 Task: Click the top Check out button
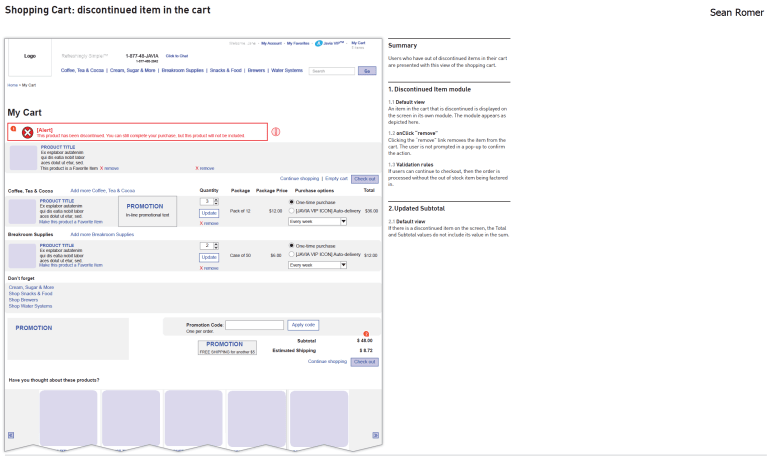pos(364,178)
